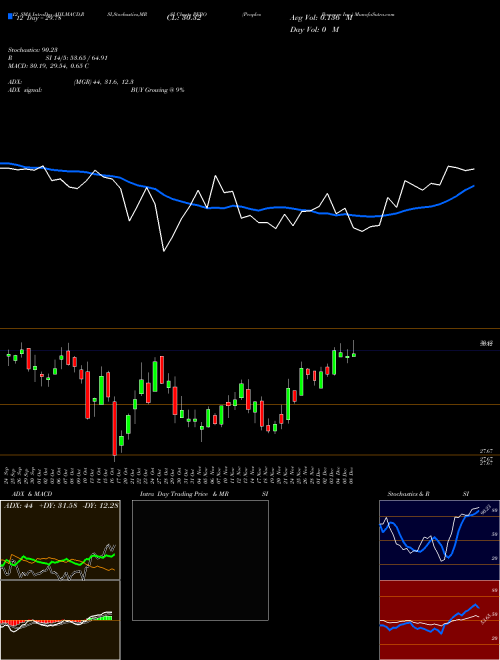
Task: Click the 'Day Vol: 0 M' text
Action: [x=314, y=30]
